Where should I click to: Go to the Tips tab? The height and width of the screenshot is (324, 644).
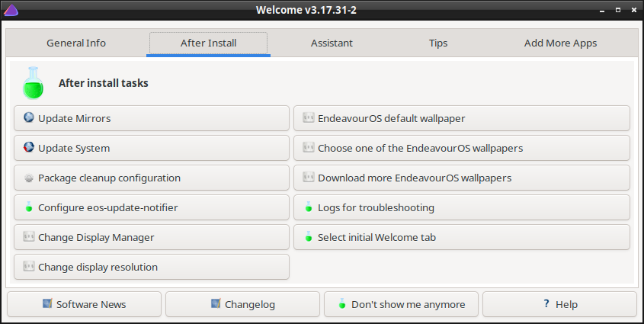click(x=438, y=43)
